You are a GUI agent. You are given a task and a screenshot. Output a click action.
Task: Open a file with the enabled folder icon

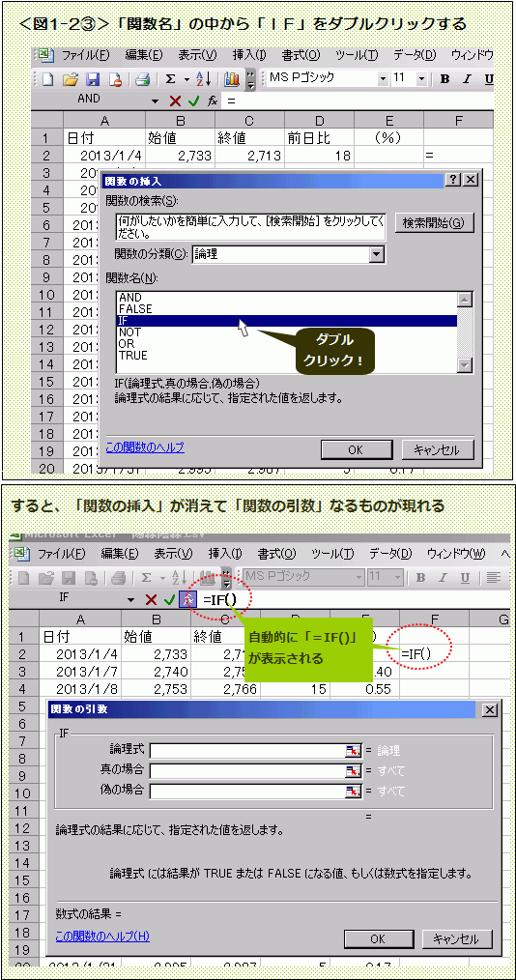[x=71, y=79]
